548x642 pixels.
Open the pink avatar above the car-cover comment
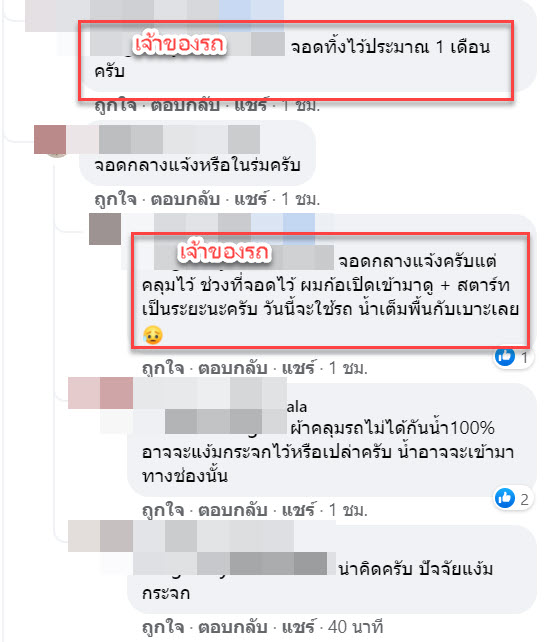[100, 393]
